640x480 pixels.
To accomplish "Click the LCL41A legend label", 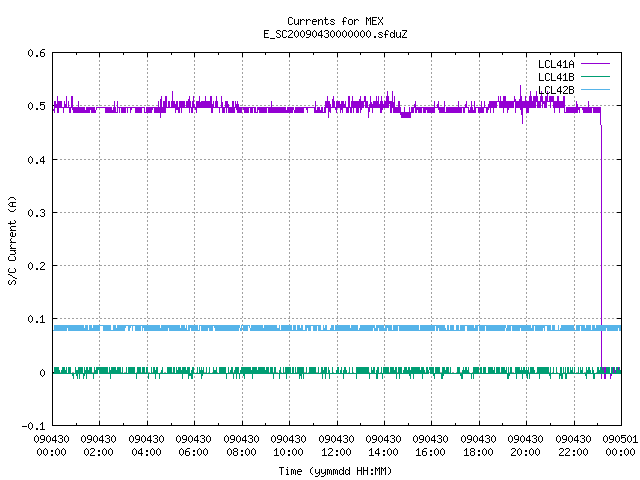I will coord(556,64).
